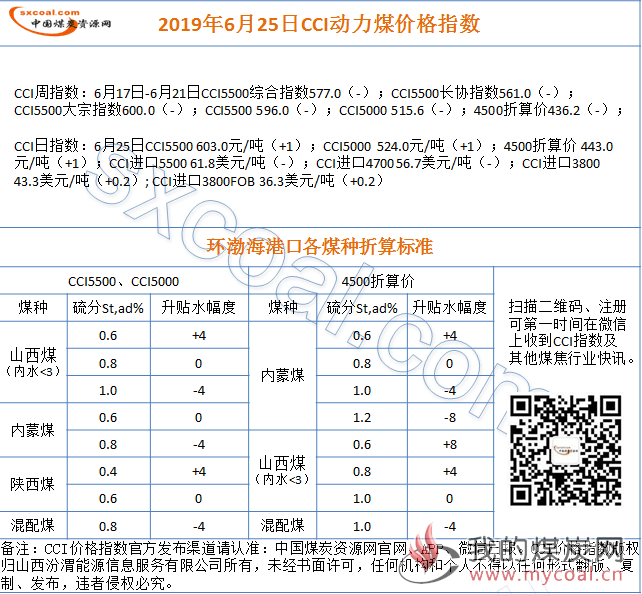Image resolution: width=642 pixels, height=594 pixels.
Task: Click the CCI日指数 paragraph
Action: [x=313, y=163]
